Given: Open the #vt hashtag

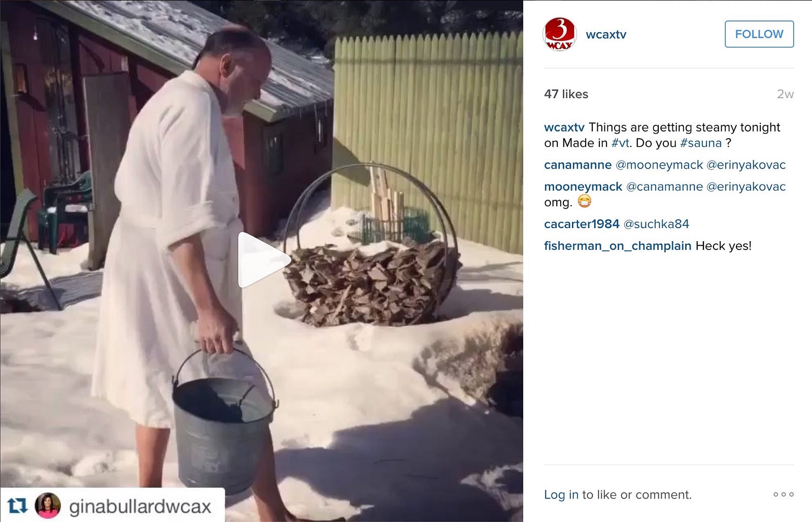Looking at the screenshot, I should pos(621,143).
